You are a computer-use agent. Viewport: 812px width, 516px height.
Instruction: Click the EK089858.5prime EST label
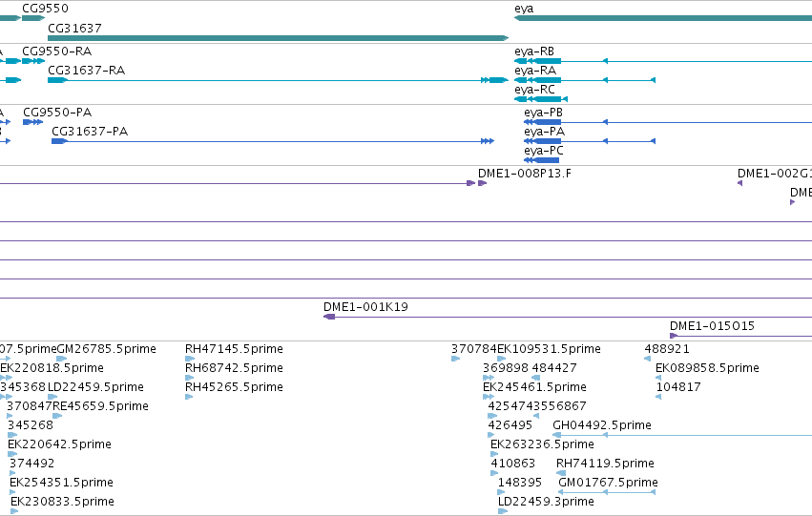tap(707, 368)
